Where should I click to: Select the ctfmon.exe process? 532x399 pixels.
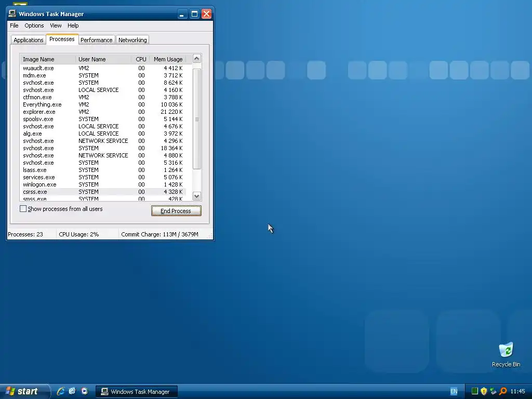[x=103, y=97]
